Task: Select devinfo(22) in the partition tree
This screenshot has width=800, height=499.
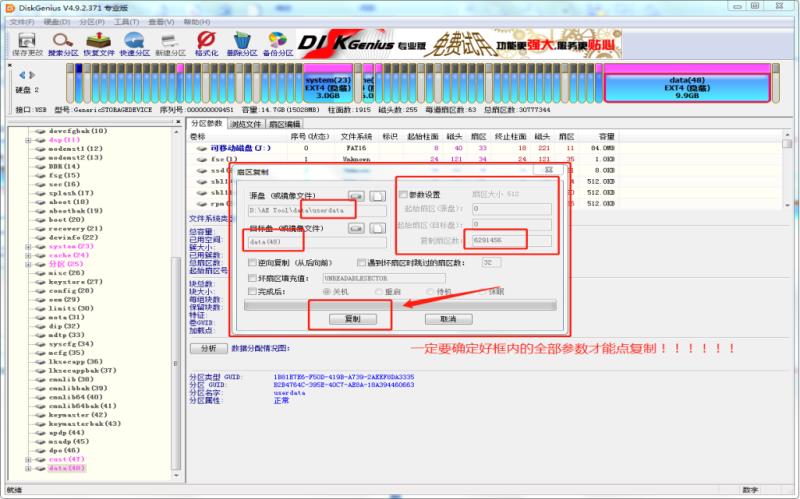Action: tap(73, 237)
